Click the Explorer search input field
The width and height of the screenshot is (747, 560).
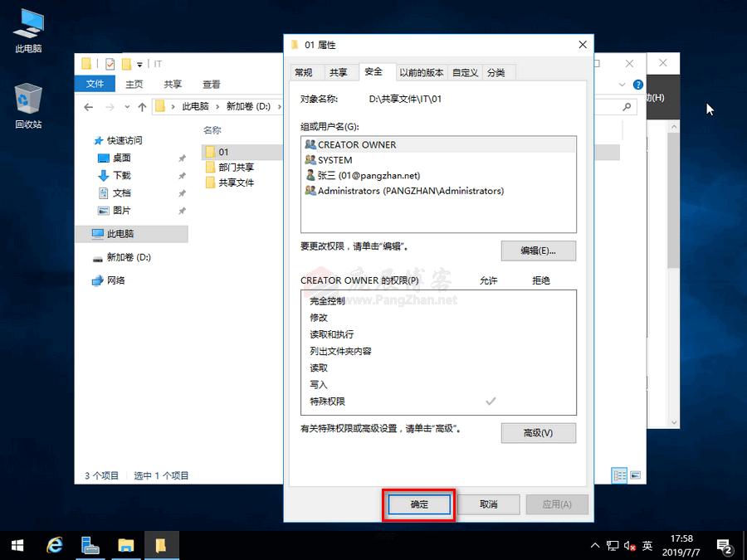[x=616, y=106]
